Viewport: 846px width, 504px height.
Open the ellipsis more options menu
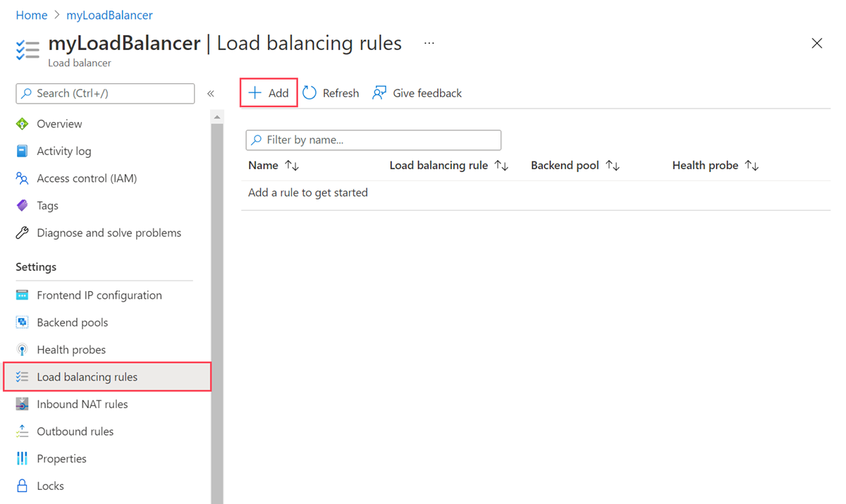point(429,43)
